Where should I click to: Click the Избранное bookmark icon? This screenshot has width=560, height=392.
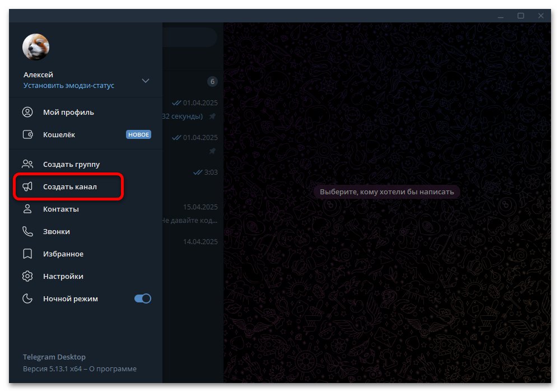coord(27,254)
